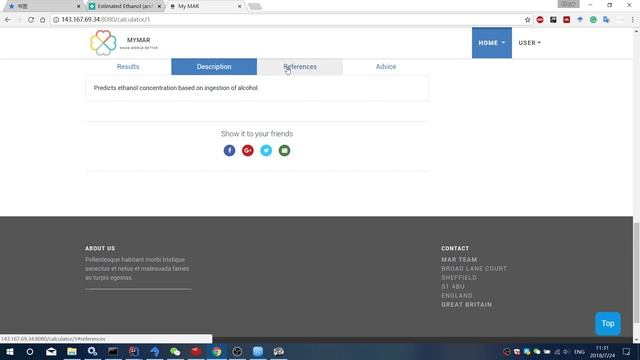Click the address bar URL field
640x360 pixels.
pyautogui.click(x=286, y=20)
